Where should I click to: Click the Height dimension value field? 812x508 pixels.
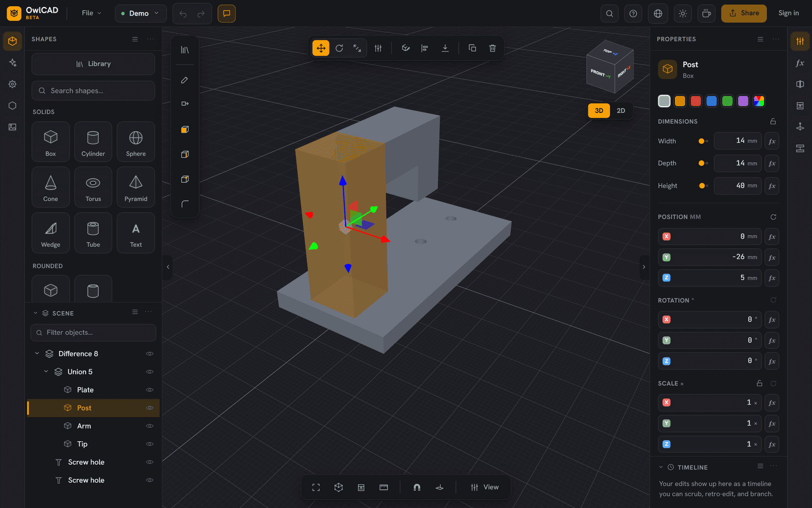[x=738, y=186]
